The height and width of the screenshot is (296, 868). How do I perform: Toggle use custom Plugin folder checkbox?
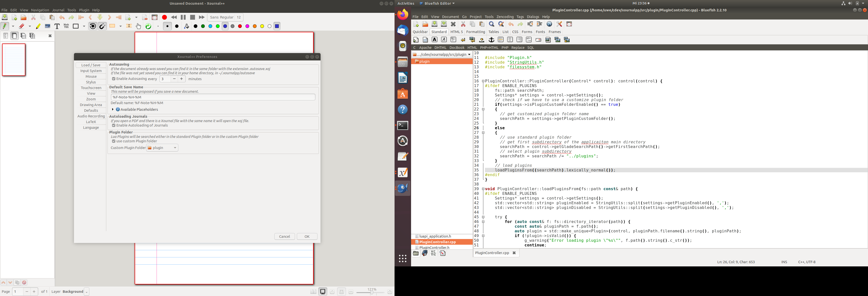[113, 141]
